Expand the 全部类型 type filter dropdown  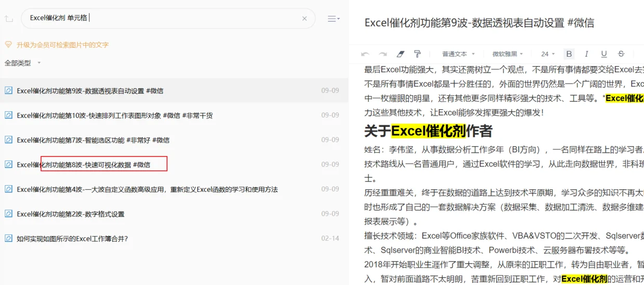(x=22, y=63)
